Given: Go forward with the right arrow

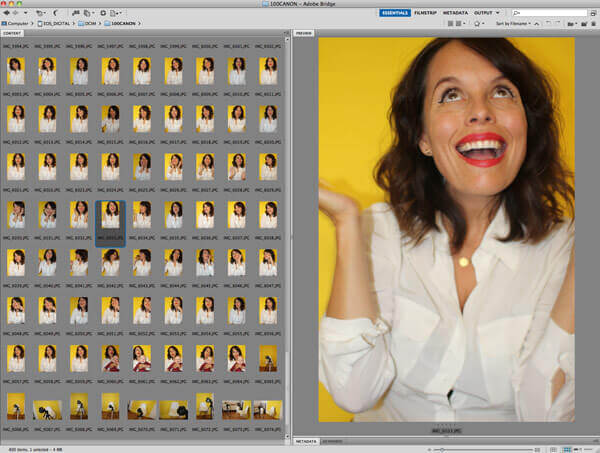Looking at the screenshot, I should tap(16, 13).
